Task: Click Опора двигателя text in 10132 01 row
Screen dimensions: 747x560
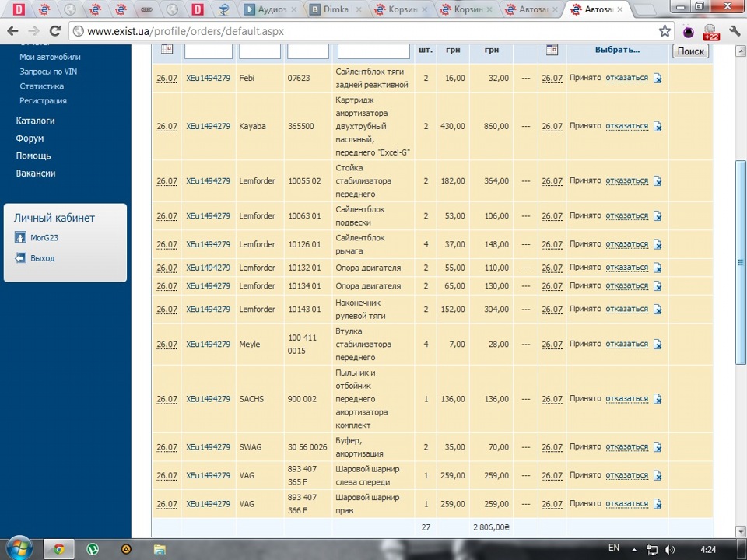Action: 368,268
